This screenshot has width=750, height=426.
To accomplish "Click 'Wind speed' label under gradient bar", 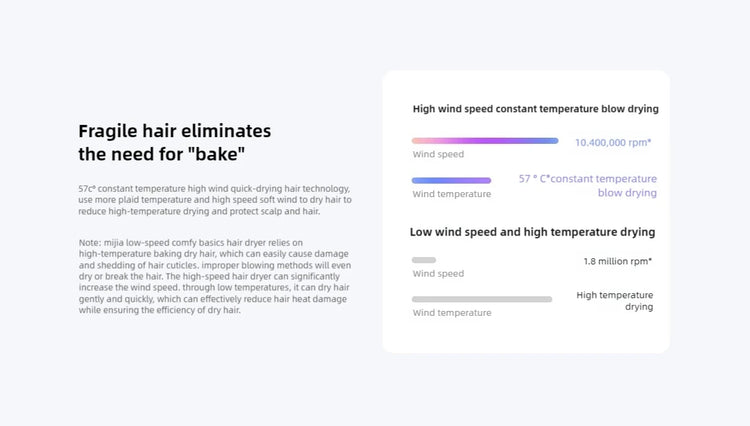I will pos(438,154).
